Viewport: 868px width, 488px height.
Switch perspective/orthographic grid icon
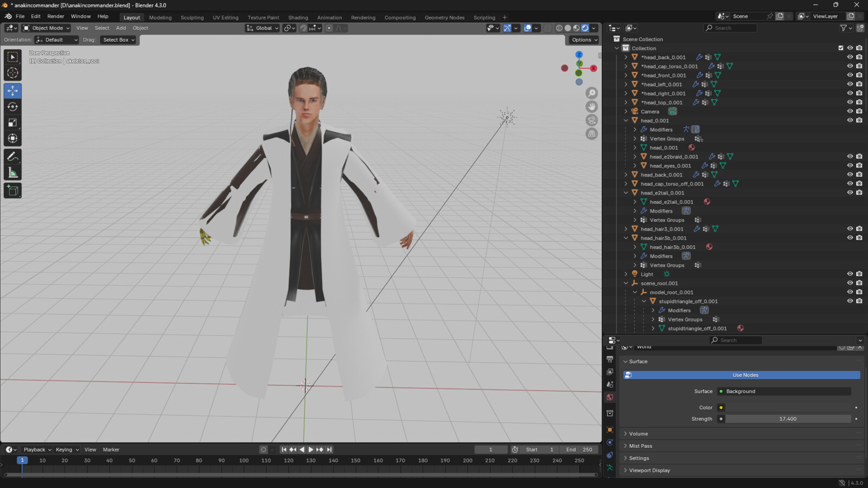[592, 134]
